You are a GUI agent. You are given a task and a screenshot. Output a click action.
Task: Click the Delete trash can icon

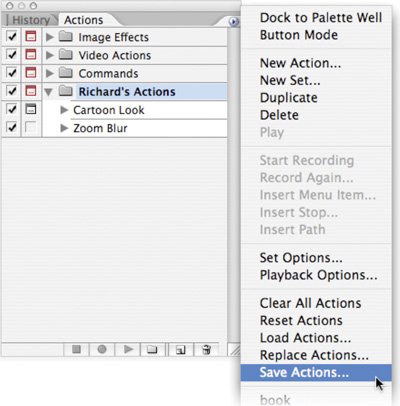tap(206, 349)
